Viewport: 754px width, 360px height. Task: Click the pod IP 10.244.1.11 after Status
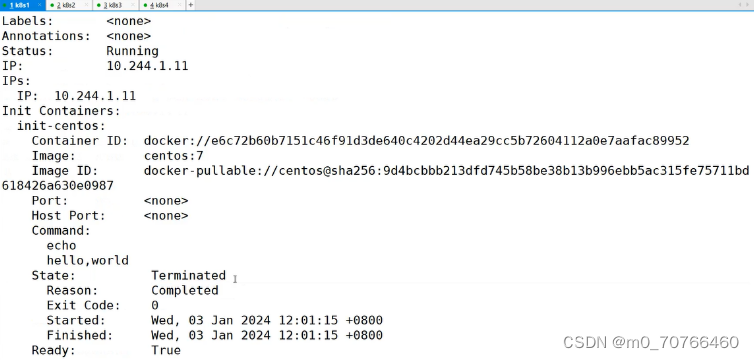[x=147, y=66]
